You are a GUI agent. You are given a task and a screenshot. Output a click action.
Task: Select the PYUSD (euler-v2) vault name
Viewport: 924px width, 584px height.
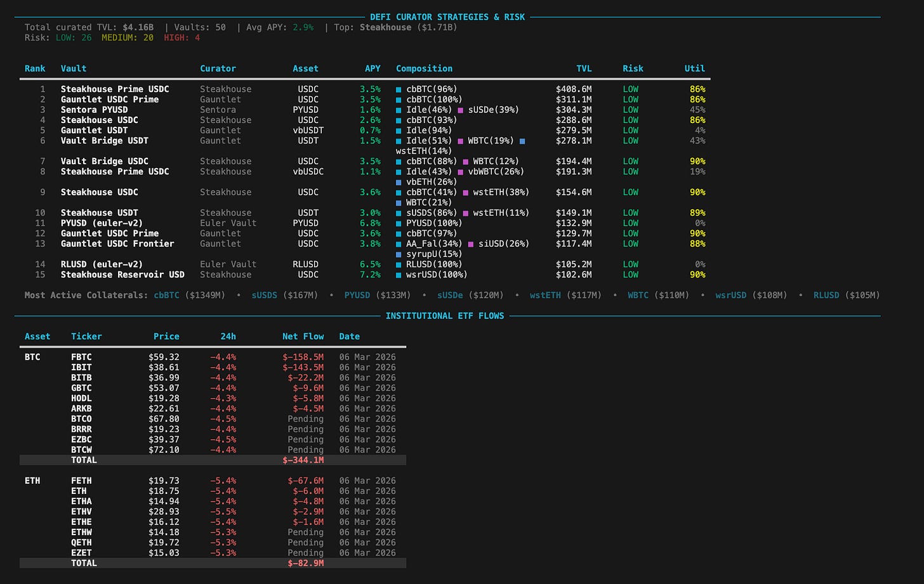point(102,223)
